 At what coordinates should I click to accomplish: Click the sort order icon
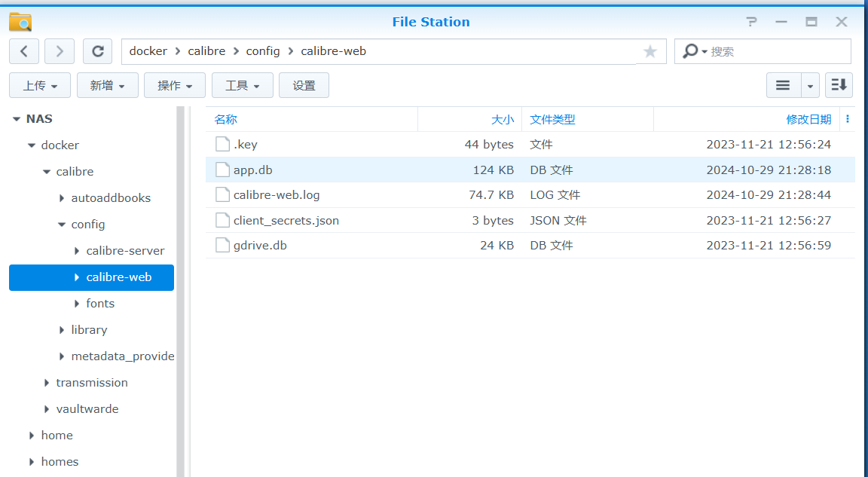pos(839,85)
